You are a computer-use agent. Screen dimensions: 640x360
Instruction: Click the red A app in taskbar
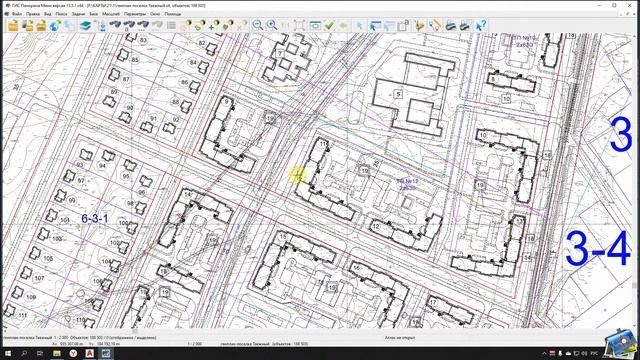90,353
